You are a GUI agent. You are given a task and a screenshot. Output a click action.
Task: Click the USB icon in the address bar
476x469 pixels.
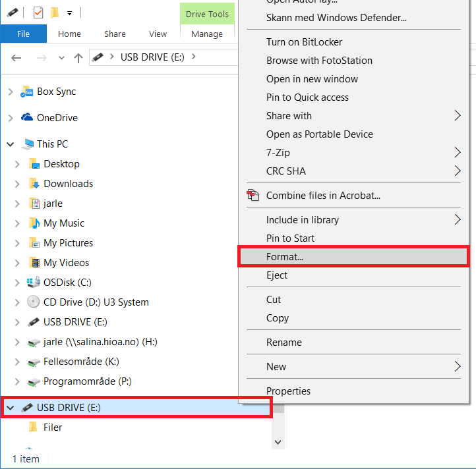tap(98, 57)
